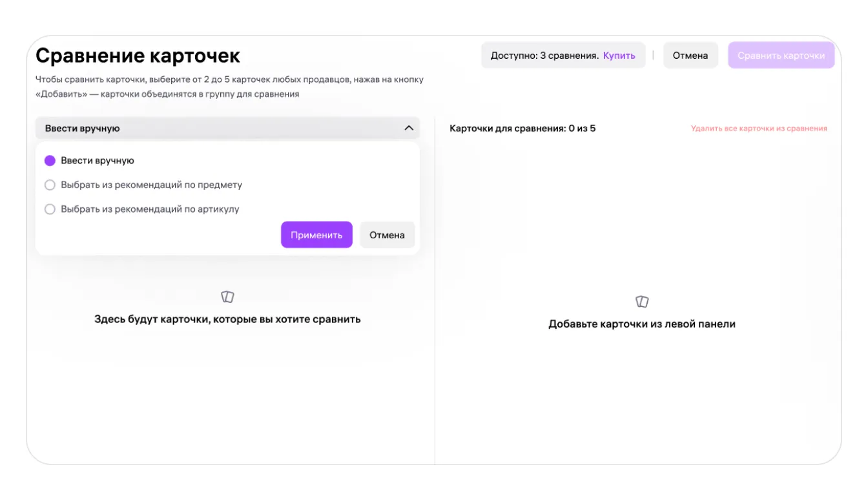
Task: Click the cards icon in left empty panel
Action: click(227, 297)
